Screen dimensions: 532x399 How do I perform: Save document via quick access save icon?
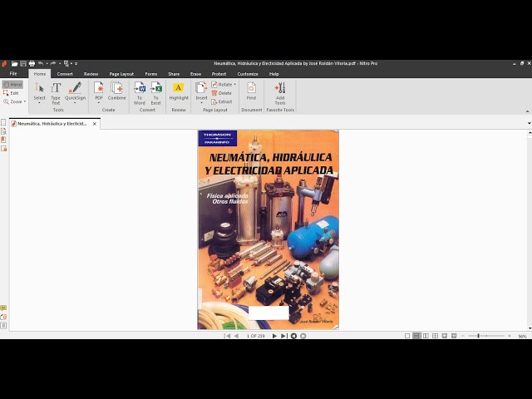click(23, 63)
